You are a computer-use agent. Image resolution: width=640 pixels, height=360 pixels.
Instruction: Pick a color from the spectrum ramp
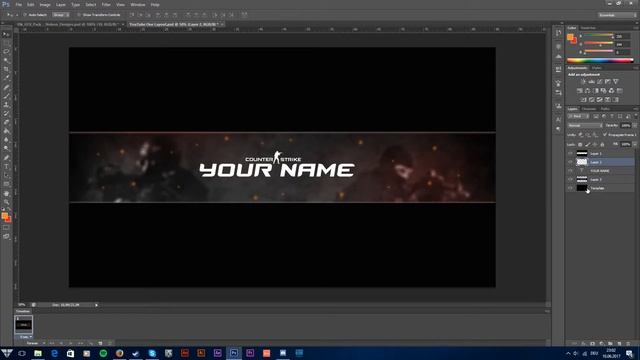pos(600,60)
